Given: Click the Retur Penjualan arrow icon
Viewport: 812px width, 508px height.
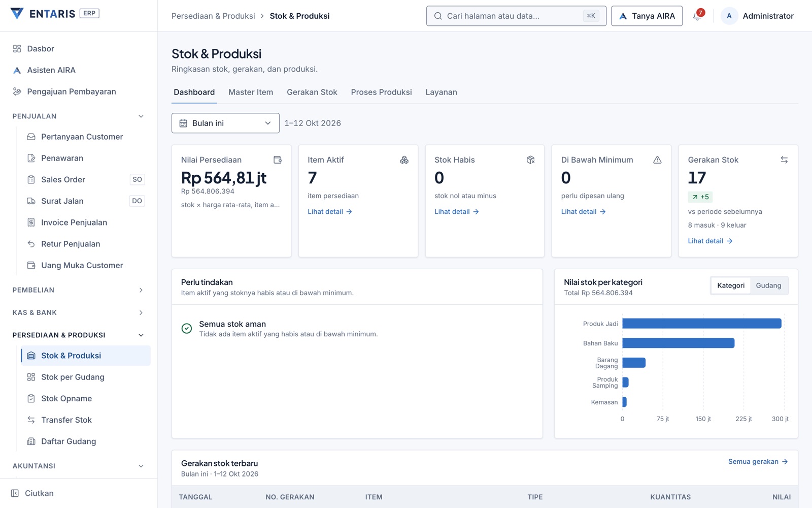Looking at the screenshot, I should [x=31, y=244].
